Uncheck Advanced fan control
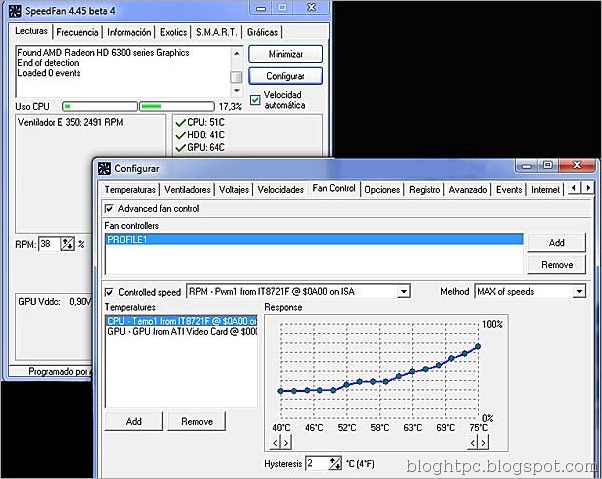Viewport: 602px width, 479px height. (x=109, y=209)
